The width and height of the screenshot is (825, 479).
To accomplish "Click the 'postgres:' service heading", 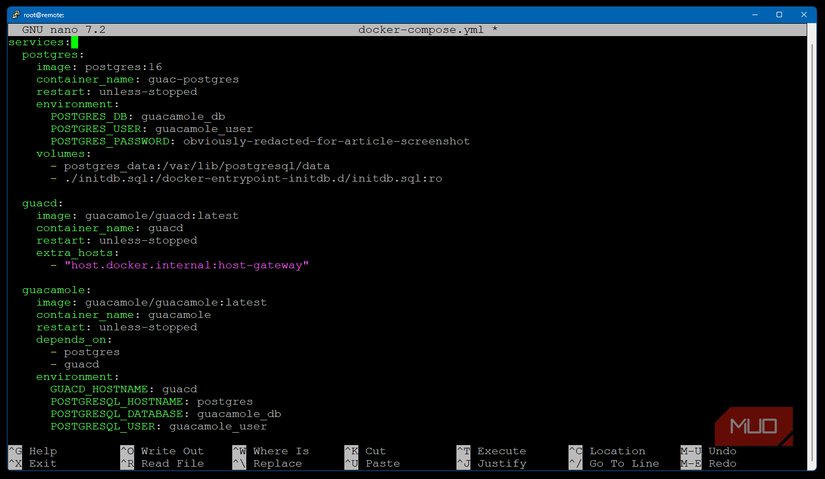I will click(53, 55).
